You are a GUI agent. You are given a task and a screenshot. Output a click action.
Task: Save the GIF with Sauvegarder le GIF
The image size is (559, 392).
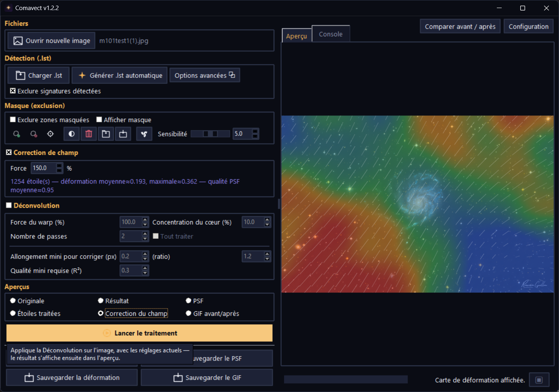pyautogui.click(x=207, y=377)
